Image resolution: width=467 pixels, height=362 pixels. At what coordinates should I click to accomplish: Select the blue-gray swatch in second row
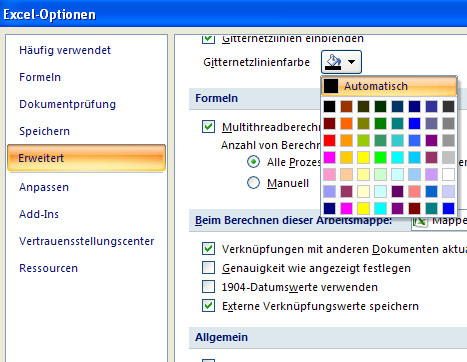[x=431, y=123]
